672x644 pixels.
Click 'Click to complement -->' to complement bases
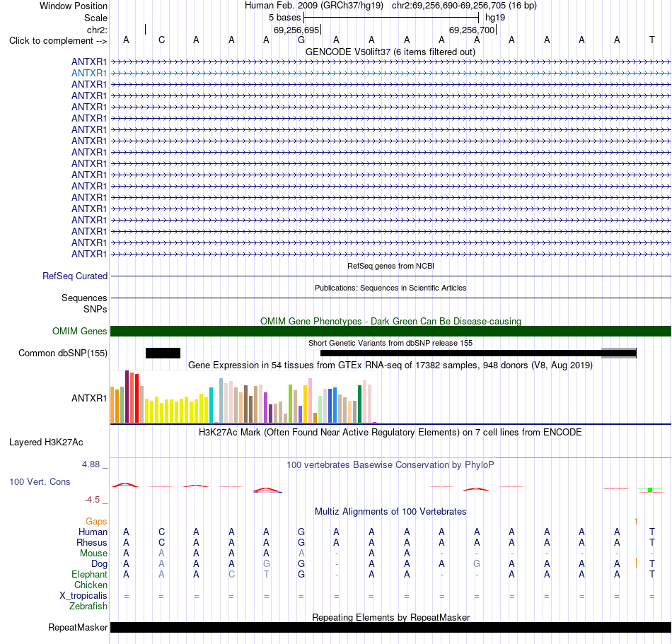(x=58, y=41)
